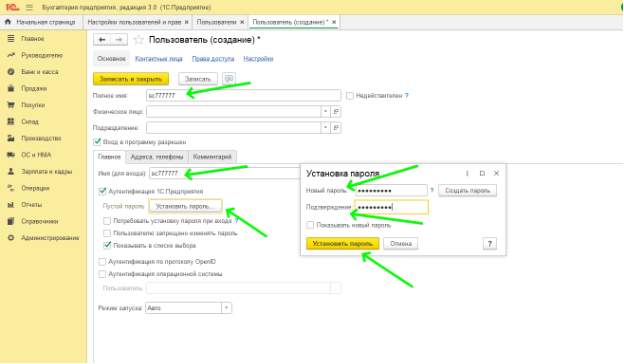Open Производство section in sidebar
The image size is (624, 364).
coord(41,138)
